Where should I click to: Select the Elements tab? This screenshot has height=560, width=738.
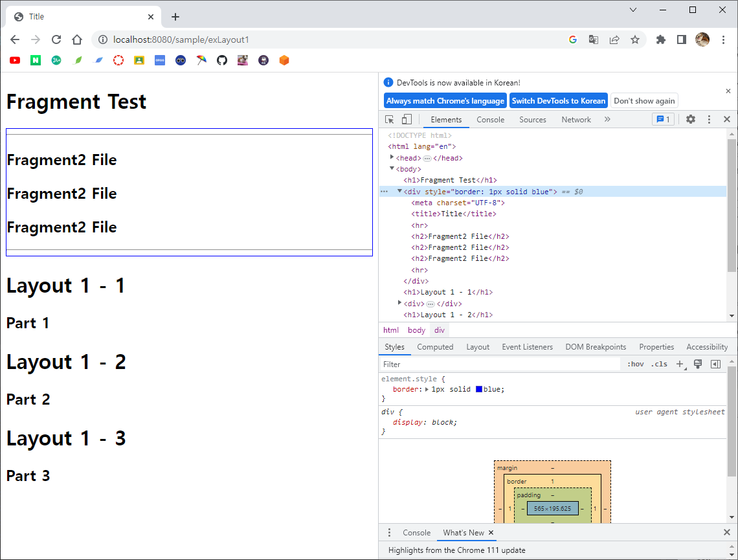(x=446, y=120)
